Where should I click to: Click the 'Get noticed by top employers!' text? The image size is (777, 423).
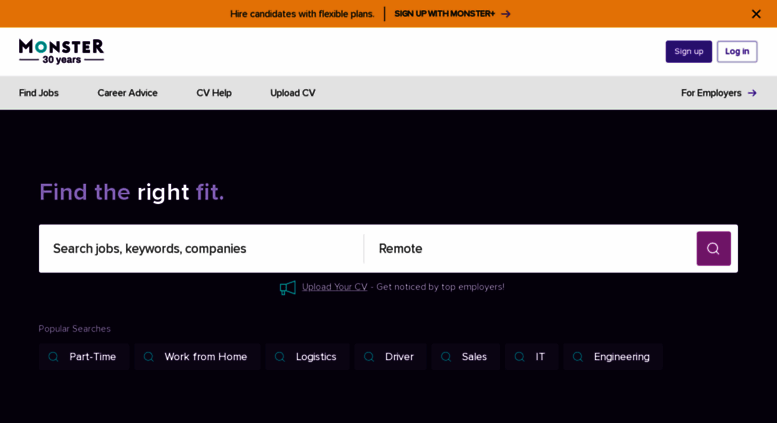[x=441, y=287]
